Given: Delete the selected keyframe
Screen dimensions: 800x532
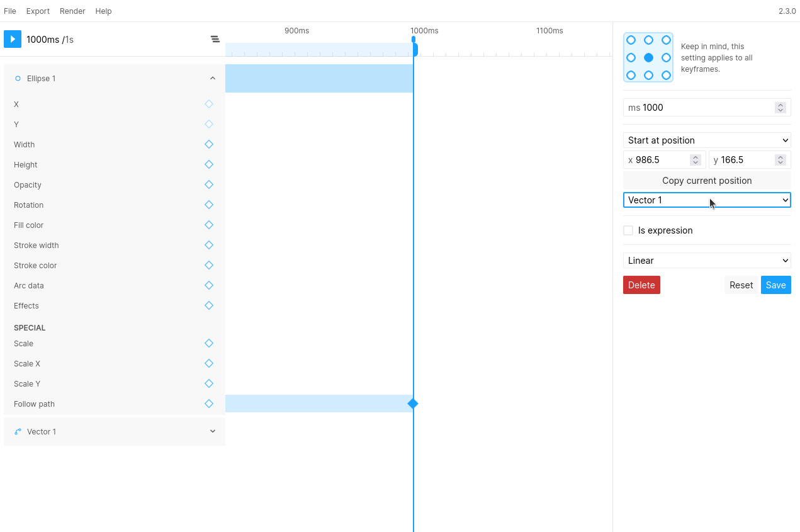Looking at the screenshot, I should tap(641, 285).
